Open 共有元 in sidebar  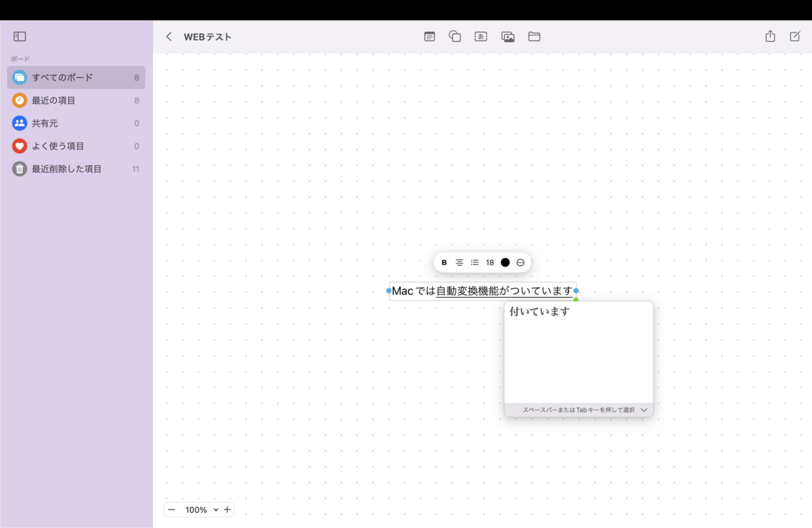[x=76, y=123]
